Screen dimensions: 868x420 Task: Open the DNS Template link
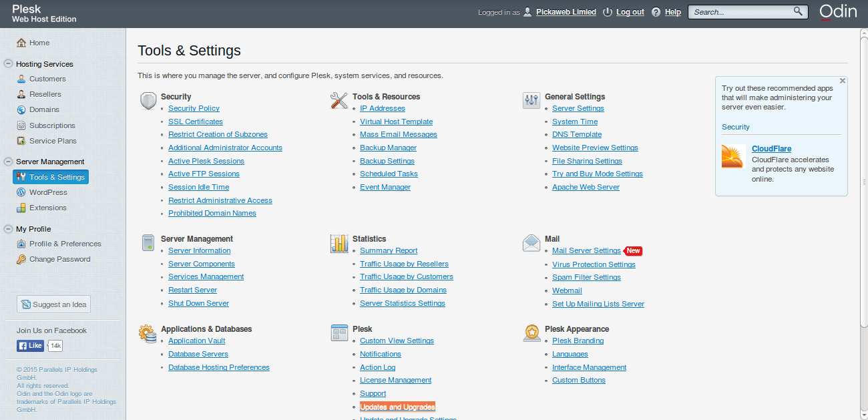[577, 134]
